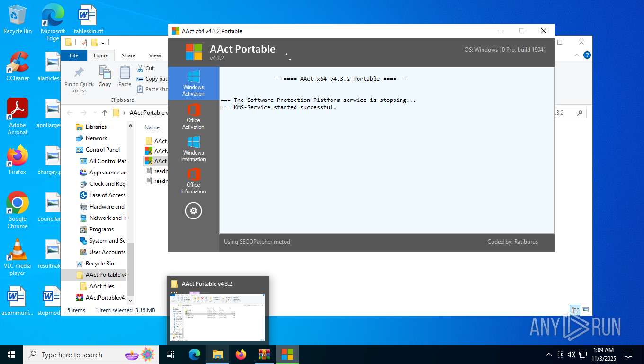The width and height of the screenshot is (644, 364).
Task: Open tableskin.rtf on the desktop
Action: [x=88, y=19]
